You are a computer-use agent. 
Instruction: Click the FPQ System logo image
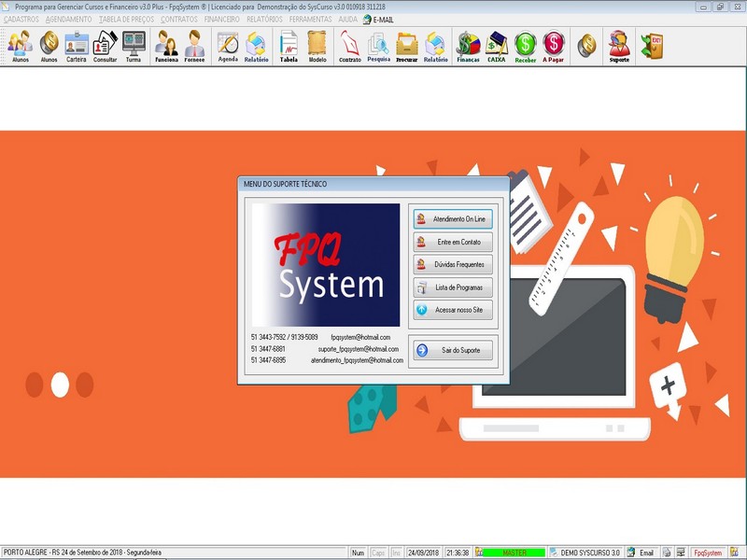tap(326, 265)
